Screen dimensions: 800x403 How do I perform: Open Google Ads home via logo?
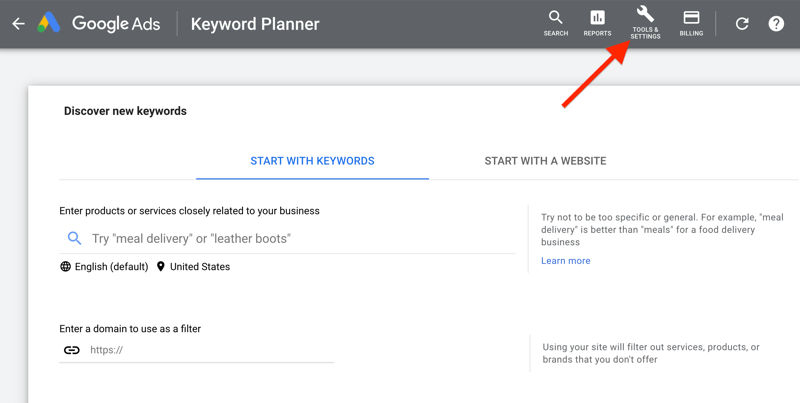pyautogui.click(x=49, y=23)
